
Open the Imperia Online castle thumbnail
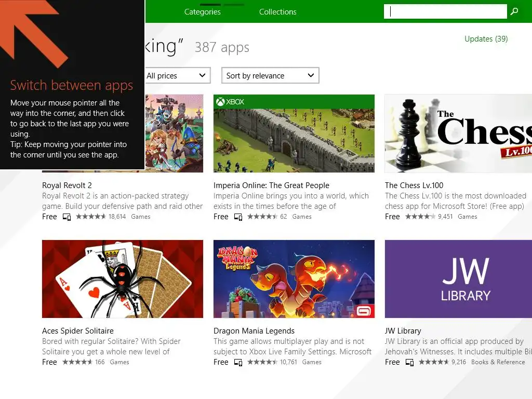294,134
